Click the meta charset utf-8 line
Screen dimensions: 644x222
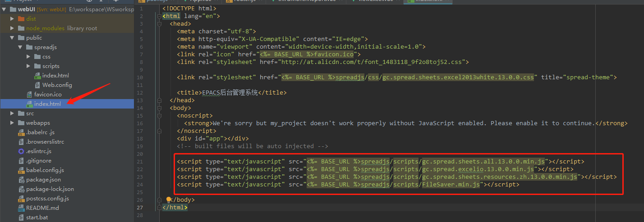point(216,32)
